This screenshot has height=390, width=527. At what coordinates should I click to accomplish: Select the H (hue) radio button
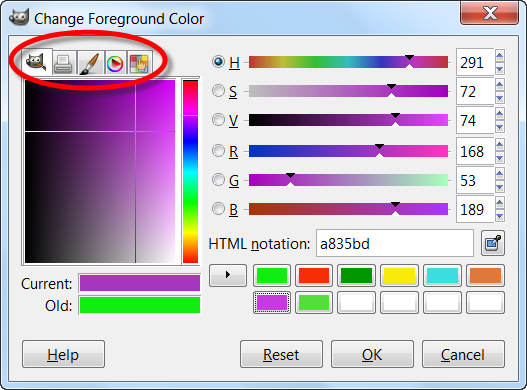click(218, 62)
